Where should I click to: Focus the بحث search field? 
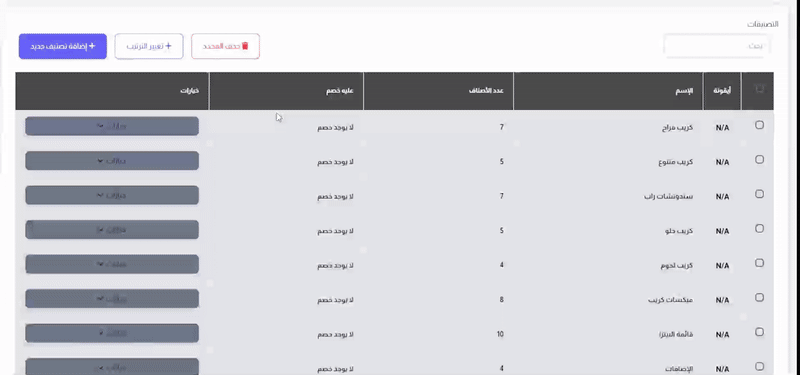pos(717,46)
